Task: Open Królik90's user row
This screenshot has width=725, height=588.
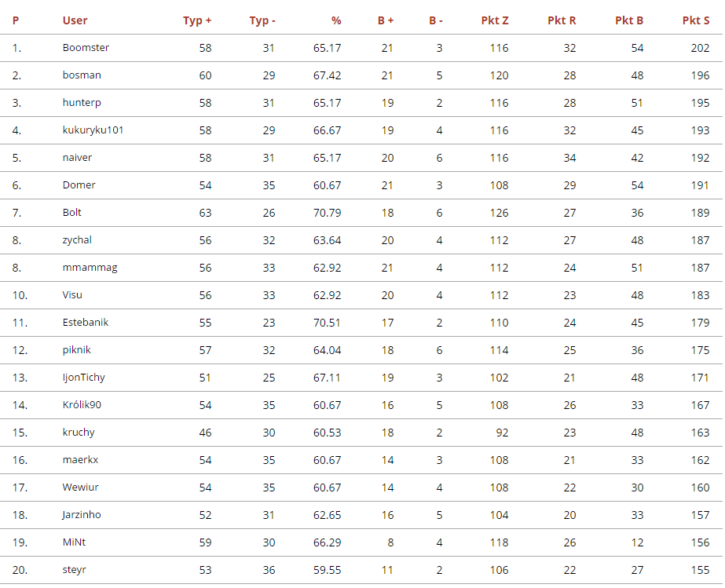Action: (x=82, y=405)
